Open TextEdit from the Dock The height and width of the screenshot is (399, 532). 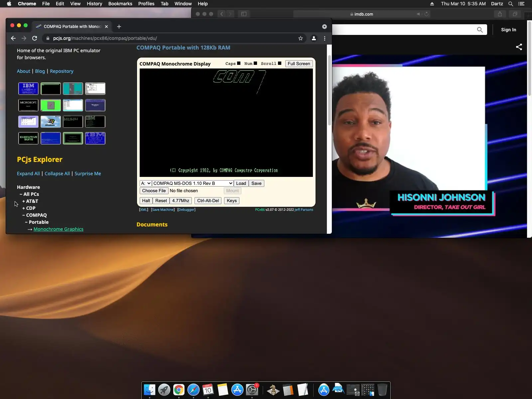point(303,390)
